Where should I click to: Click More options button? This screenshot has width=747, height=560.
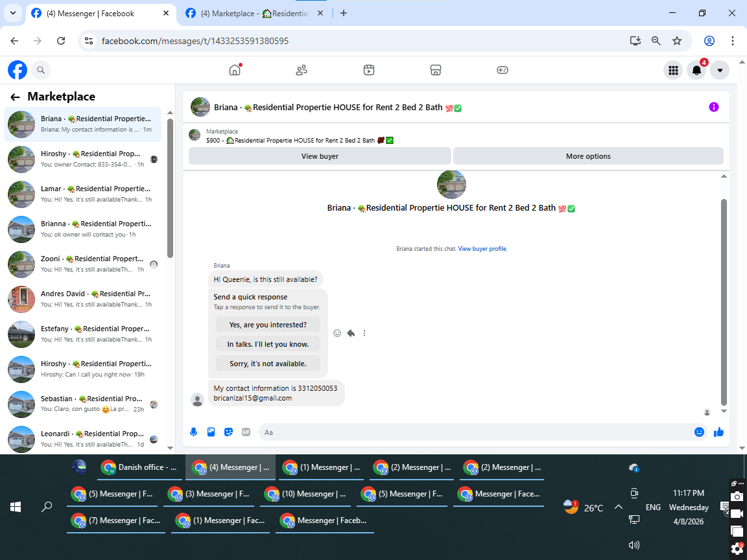(x=588, y=156)
